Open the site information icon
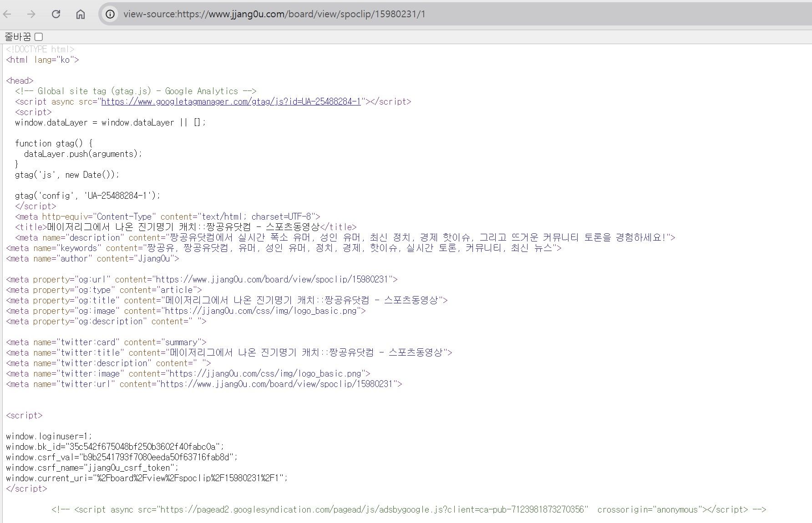 click(x=110, y=14)
